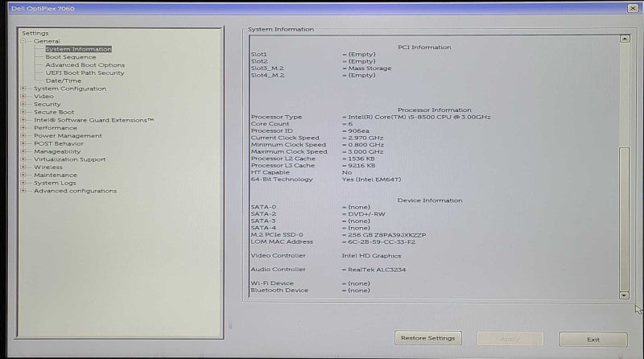Expand the POST Behavior node

point(23,143)
